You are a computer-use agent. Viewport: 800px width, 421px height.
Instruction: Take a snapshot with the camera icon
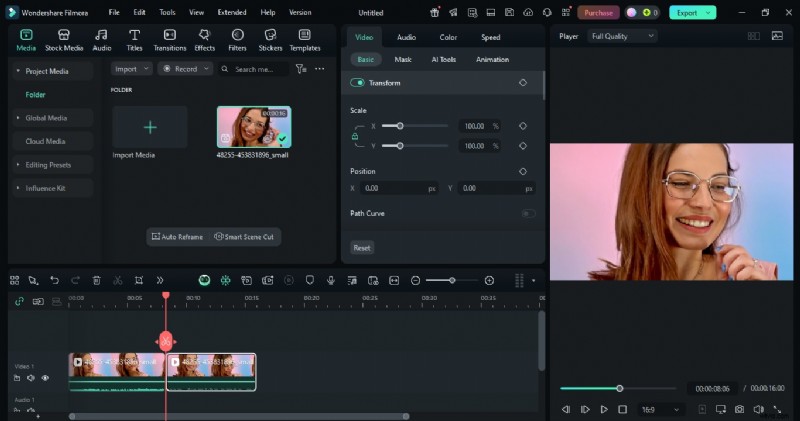[739, 409]
